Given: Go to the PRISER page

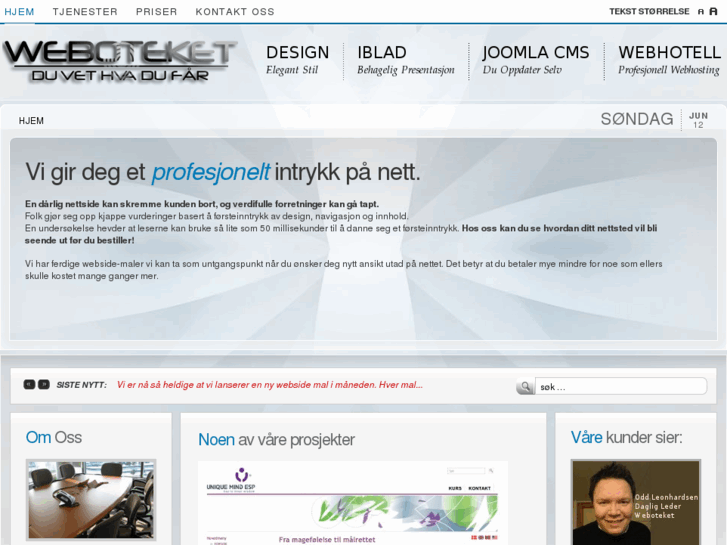Looking at the screenshot, I should point(156,12).
